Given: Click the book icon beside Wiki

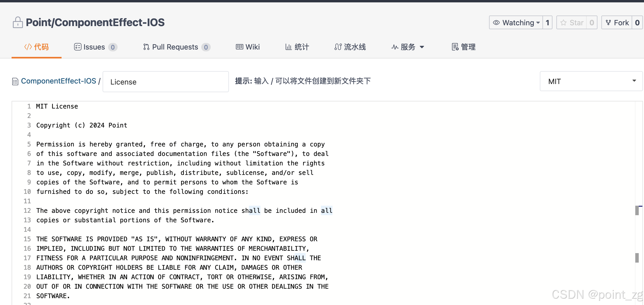Looking at the screenshot, I should coord(239,47).
